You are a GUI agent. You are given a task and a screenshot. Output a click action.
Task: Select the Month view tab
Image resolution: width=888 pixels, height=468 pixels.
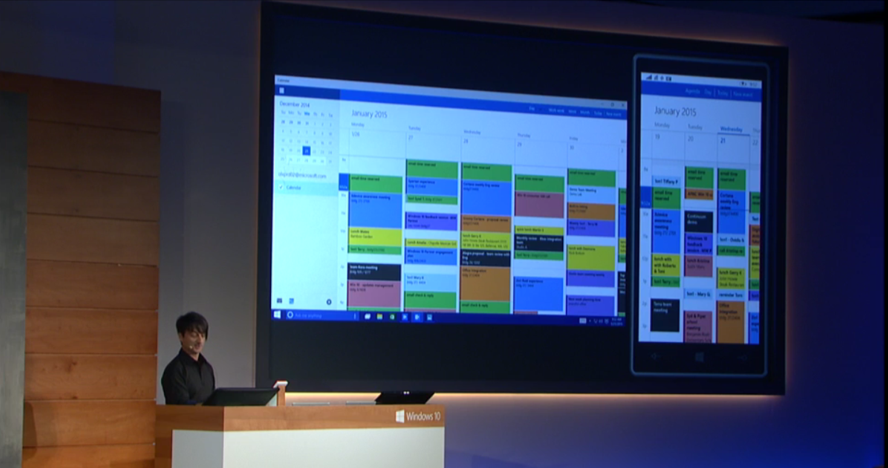(x=585, y=112)
